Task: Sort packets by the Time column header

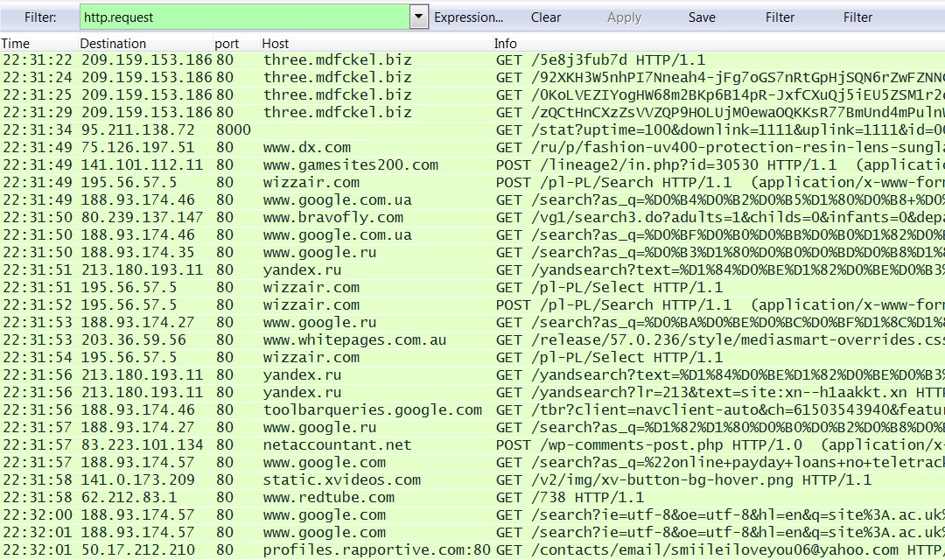Action: (16, 44)
